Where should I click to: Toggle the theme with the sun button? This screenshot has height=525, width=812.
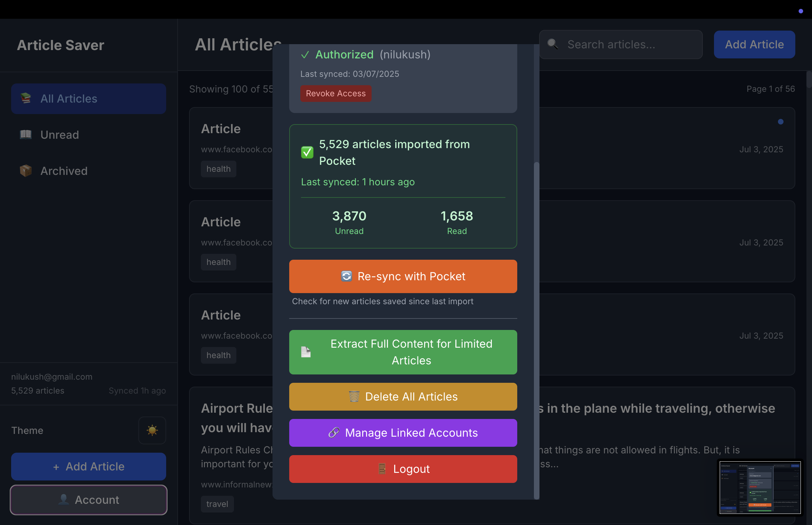click(x=152, y=430)
